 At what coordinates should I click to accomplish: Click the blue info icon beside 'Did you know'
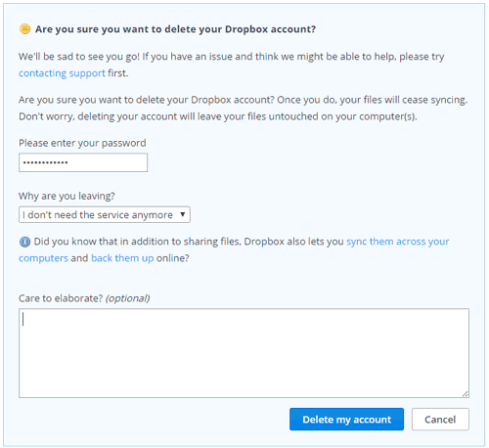point(24,242)
